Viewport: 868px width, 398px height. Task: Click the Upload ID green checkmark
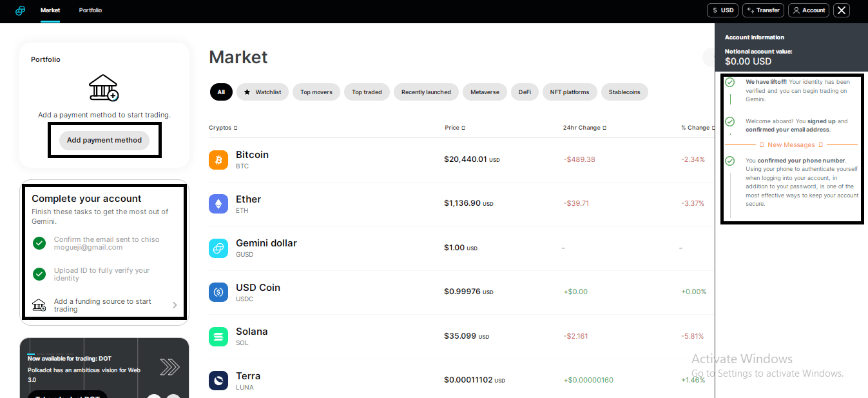pos(39,274)
